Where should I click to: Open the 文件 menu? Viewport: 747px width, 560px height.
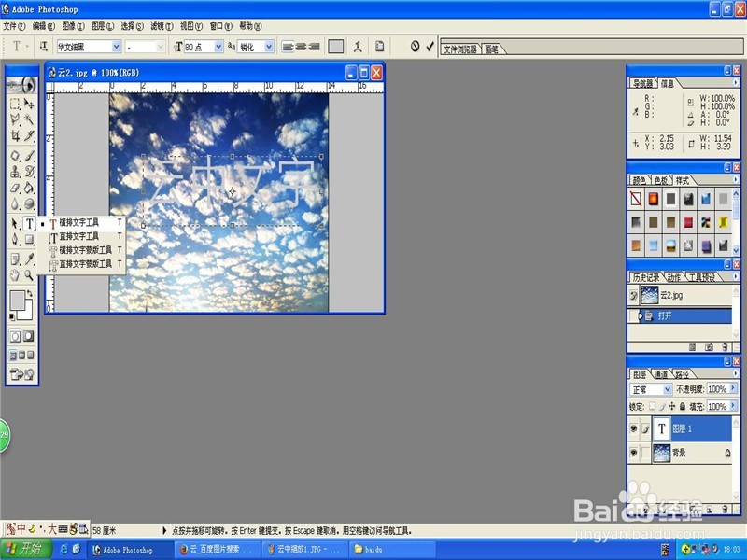tap(14, 26)
